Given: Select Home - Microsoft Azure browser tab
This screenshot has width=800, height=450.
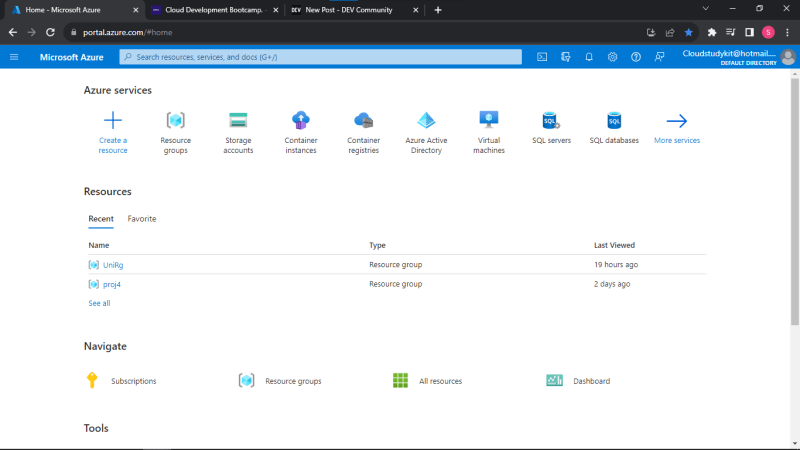Looking at the screenshot, I should [63, 10].
